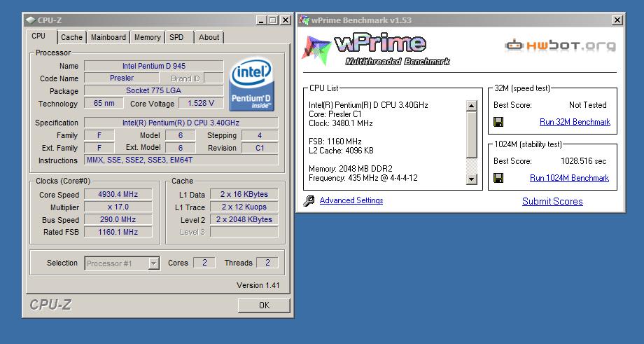
Task: Run the 32M Benchmark
Action: pyautogui.click(x=575, y=122)
